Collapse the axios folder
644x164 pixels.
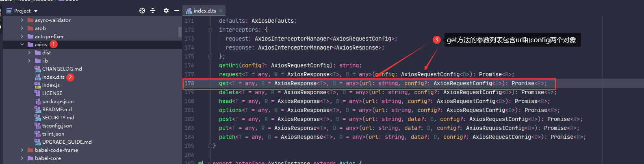click(22, 44)
